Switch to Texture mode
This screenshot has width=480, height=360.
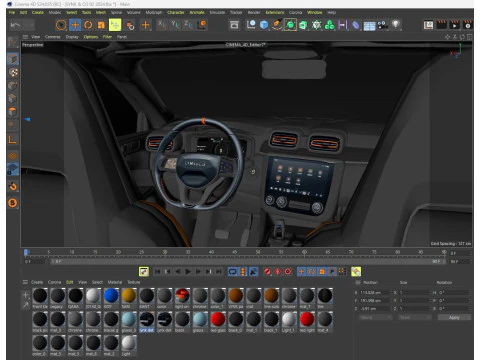[x=13, y=72]
